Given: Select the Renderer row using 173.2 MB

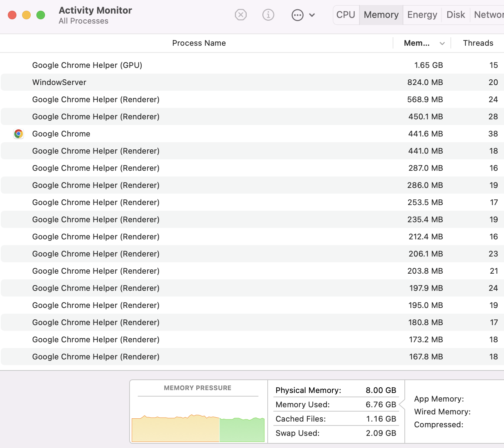Looking at the screenshot, I should point(252,339).
